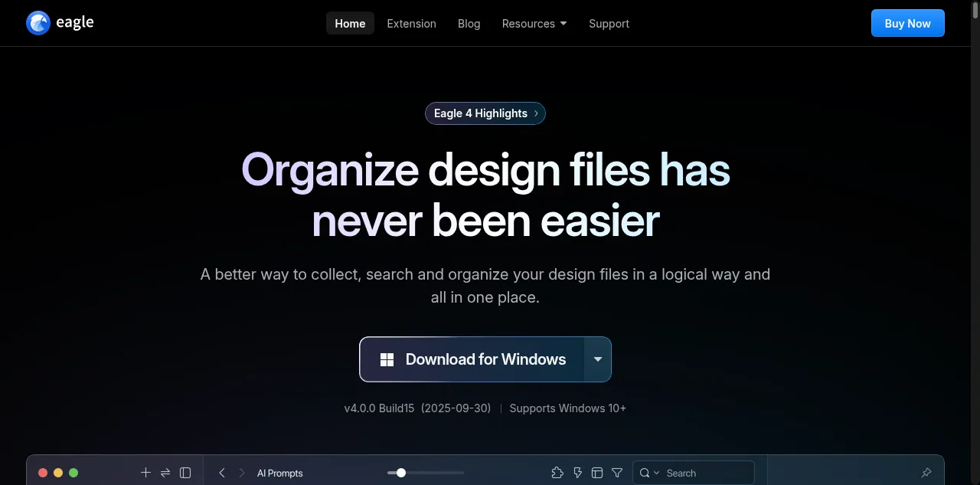Click the Eagle logo icon
This screenshot has width=980, height=485.
click(38, 23)
